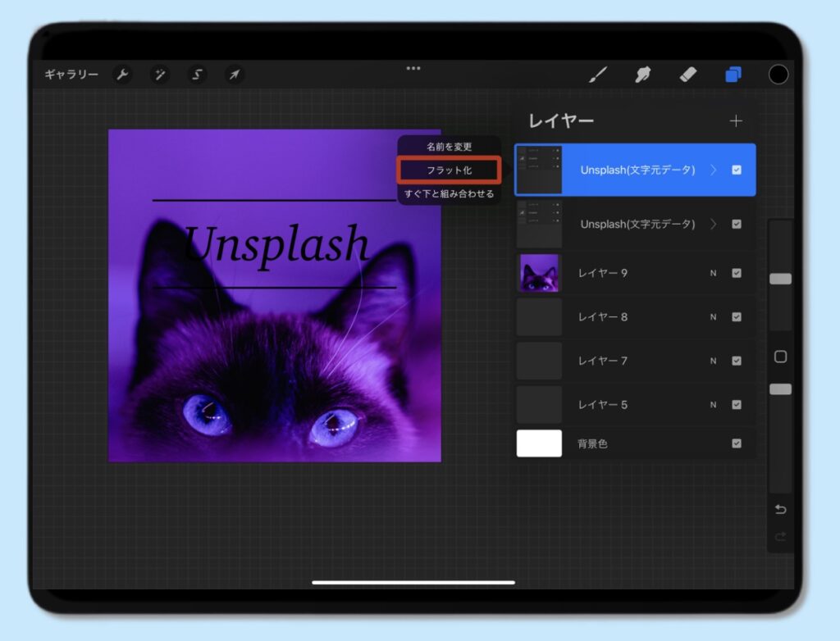Open the active color circle
Viewport: 840px width, 641px height.
point(778,75)
